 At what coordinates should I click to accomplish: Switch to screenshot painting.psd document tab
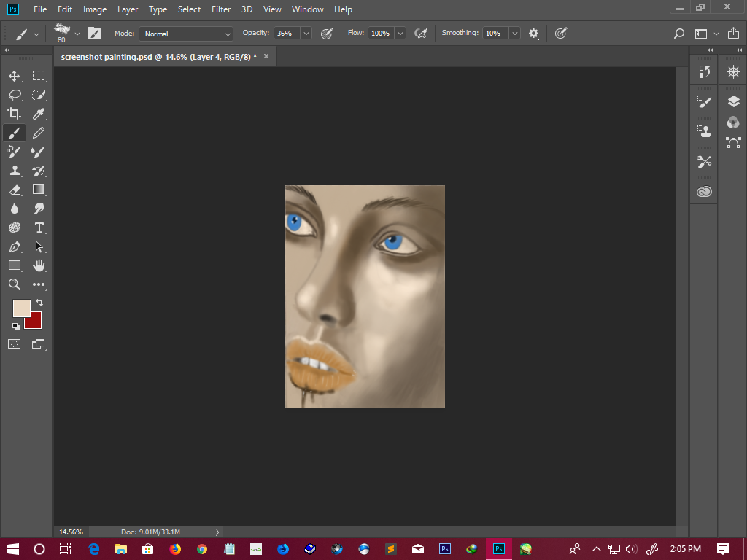[158, 56]
